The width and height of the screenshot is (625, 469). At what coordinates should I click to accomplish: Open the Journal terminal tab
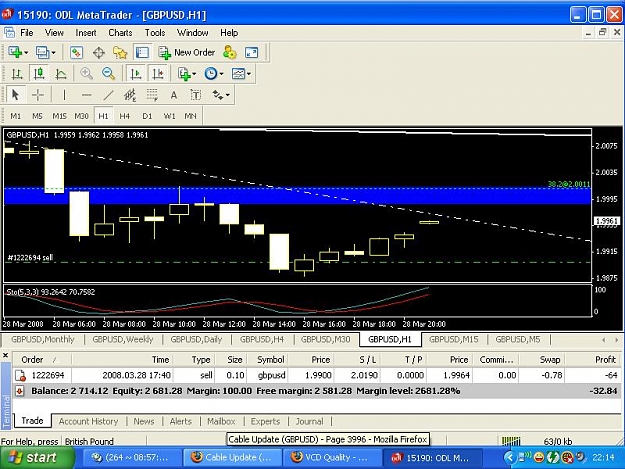[310, 422]
